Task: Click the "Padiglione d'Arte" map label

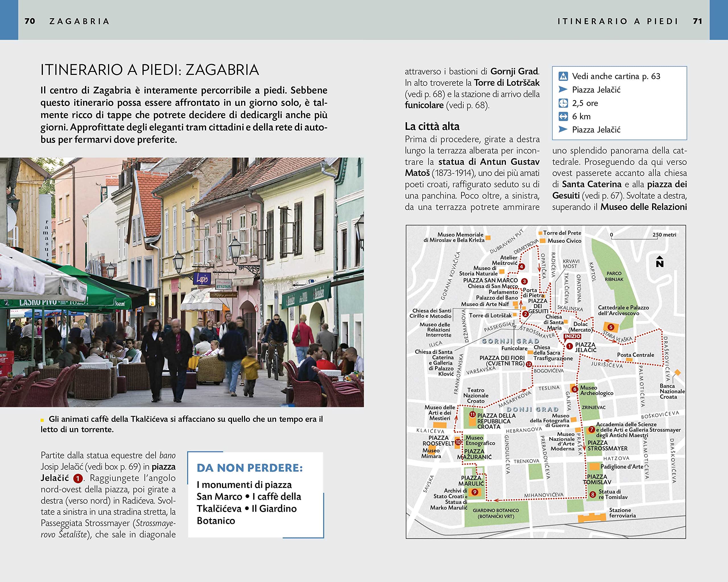Action: click(x=622, y=467)
